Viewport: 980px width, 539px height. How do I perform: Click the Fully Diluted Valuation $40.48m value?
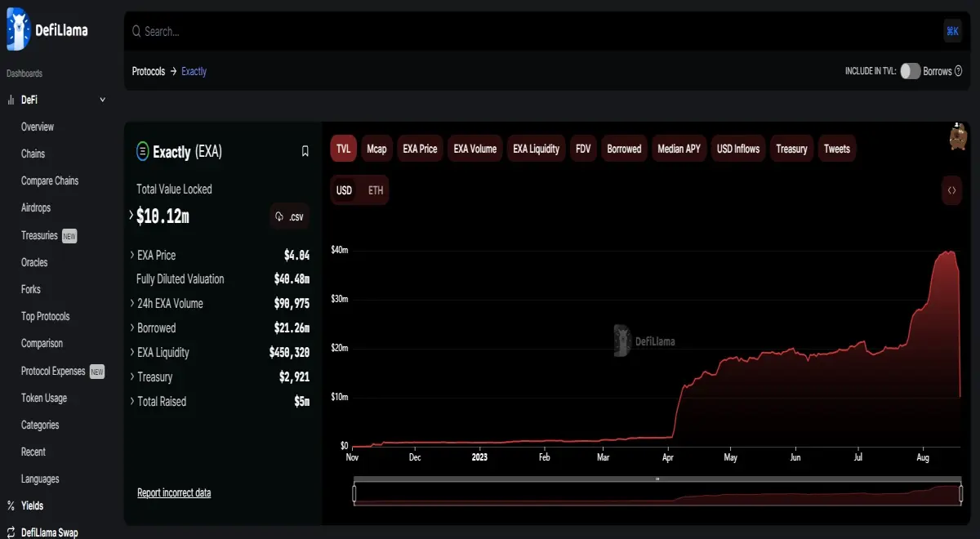[292, 279]
